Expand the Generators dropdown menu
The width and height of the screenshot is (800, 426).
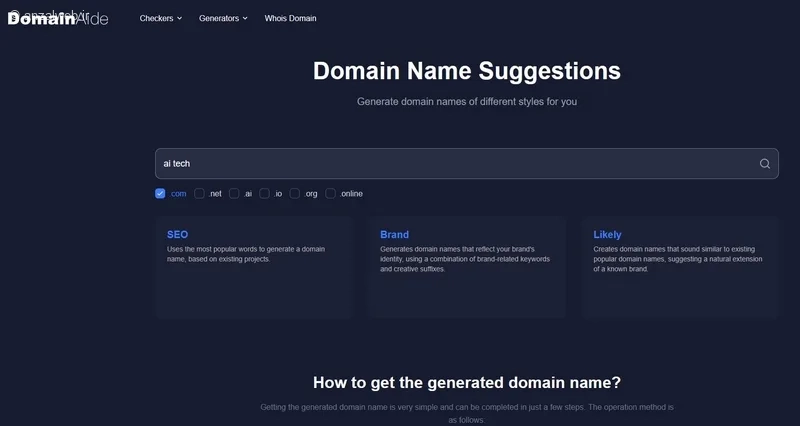[x=223, y=18]
